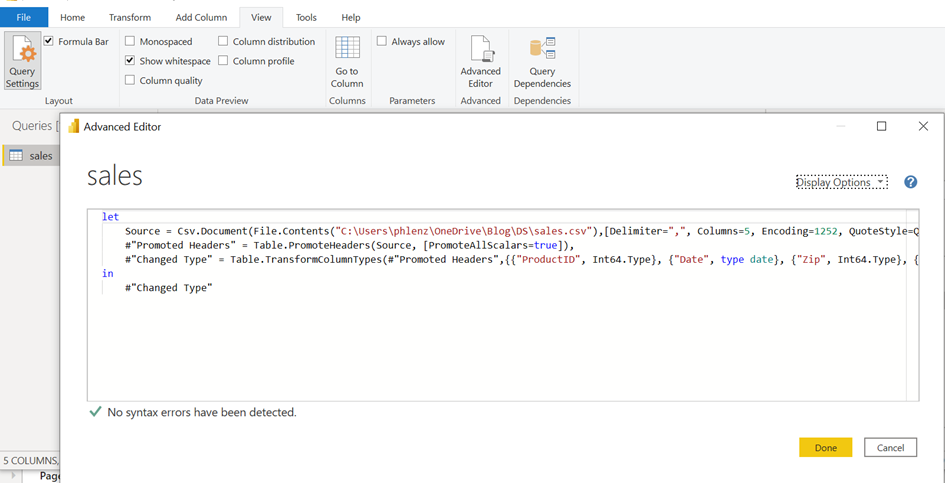
Task: Expand Display Options dropdown
Action: click(x=841, y=182)
